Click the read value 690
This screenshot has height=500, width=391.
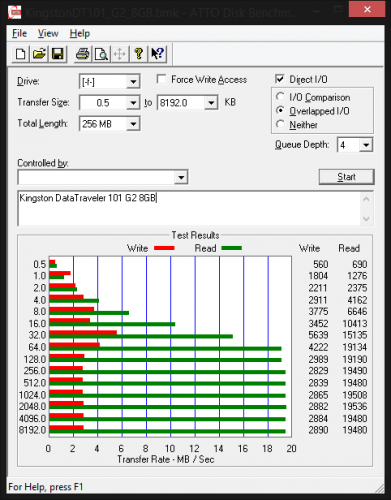point(360,264)
